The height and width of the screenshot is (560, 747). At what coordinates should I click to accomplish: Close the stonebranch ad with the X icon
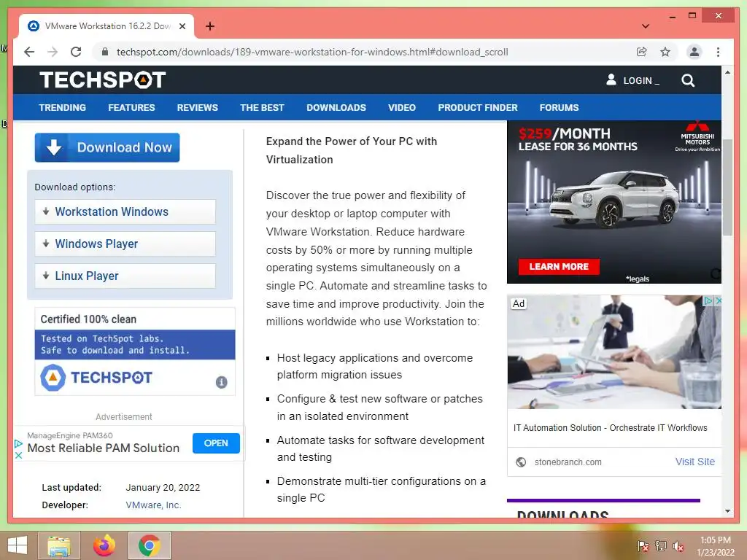tap(719, 300)
